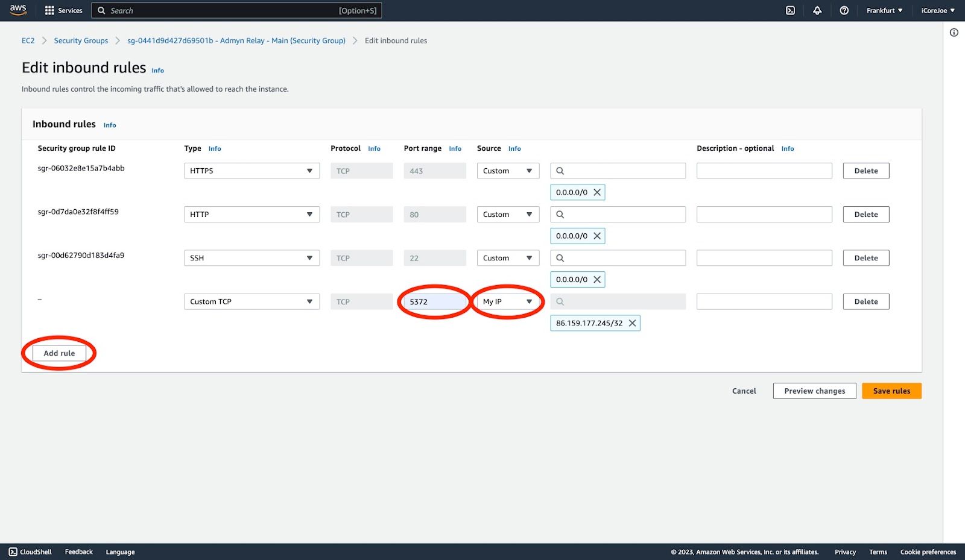Click Save rules button
Viewport: 965px width, 560px height.
tap(891, 391)
